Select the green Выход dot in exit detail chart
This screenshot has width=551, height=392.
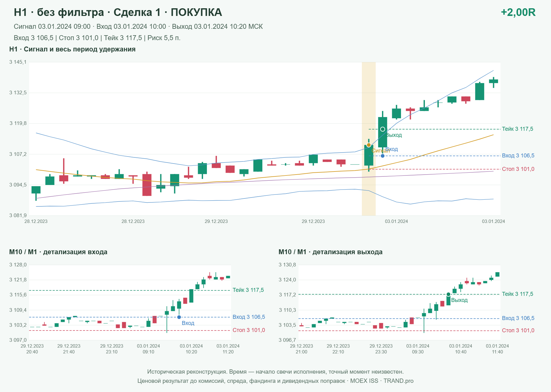tap(448, 294)
